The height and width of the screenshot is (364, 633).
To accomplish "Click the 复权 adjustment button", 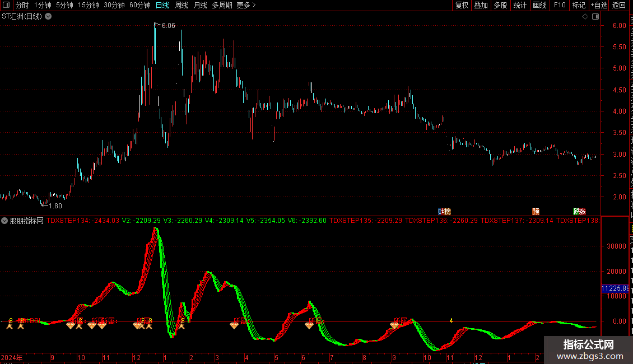I will coord(462,5).
